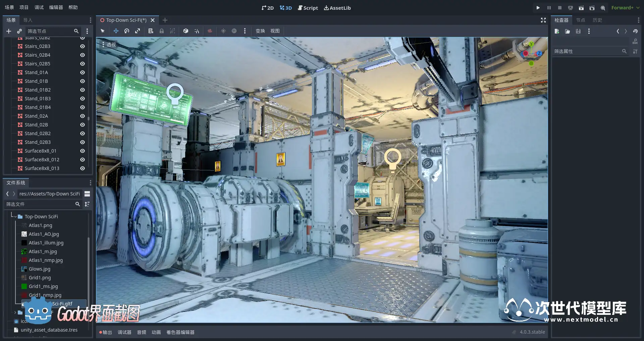Hide the Stand_01A node

[82, 72]
